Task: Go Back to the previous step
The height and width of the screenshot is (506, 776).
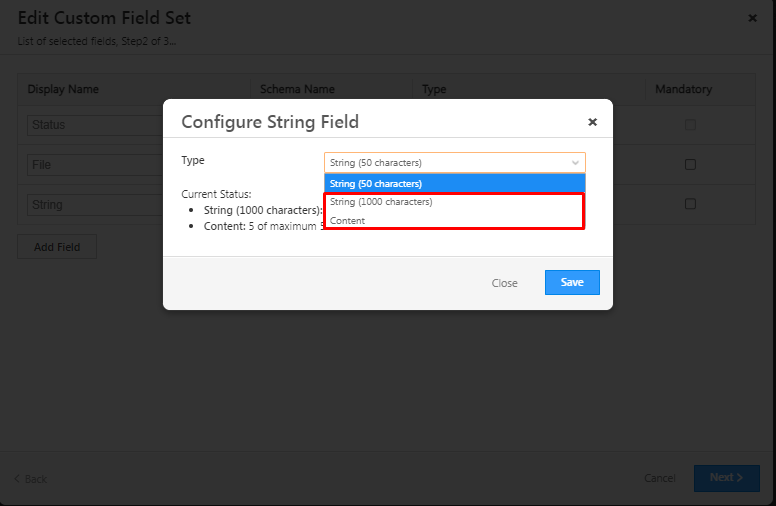Action: [30, 479]
